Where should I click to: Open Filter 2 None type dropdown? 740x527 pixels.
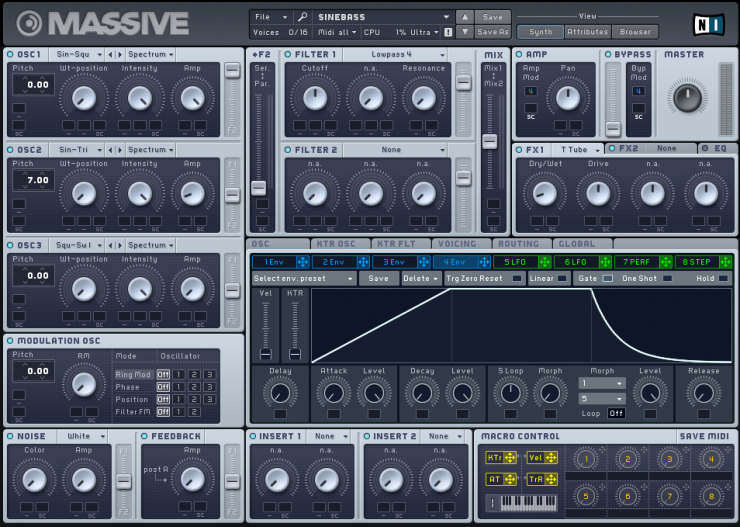pyautogui.click(x=395, y=150)
